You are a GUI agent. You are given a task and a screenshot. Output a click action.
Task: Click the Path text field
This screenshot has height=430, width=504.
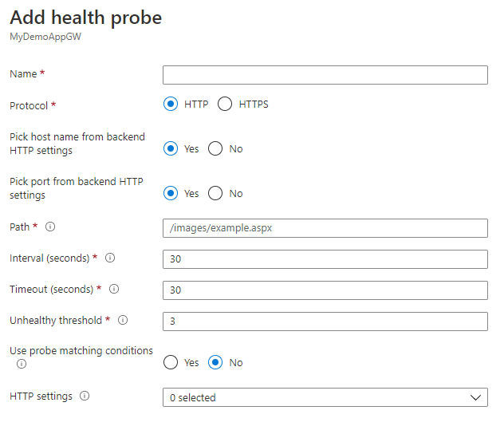click(x=325, y=228)
